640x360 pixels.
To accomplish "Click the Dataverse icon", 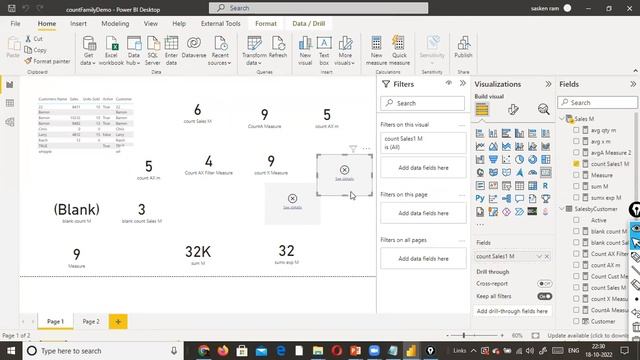I will tap(194, 47).
